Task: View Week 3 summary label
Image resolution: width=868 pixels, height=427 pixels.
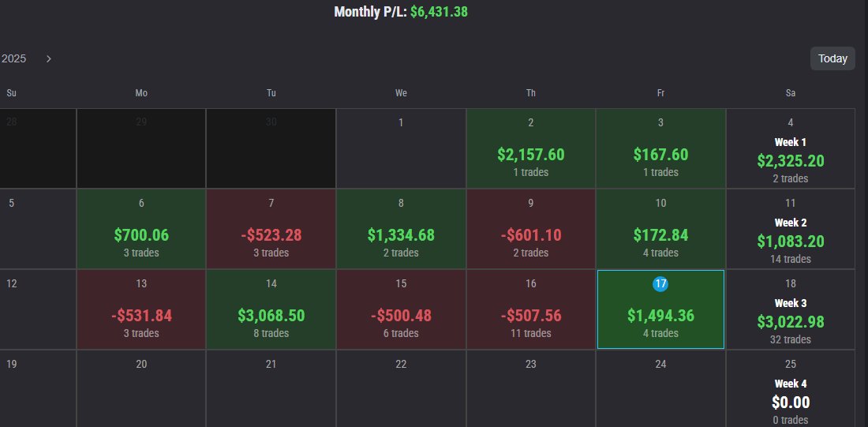Action: 791,303
